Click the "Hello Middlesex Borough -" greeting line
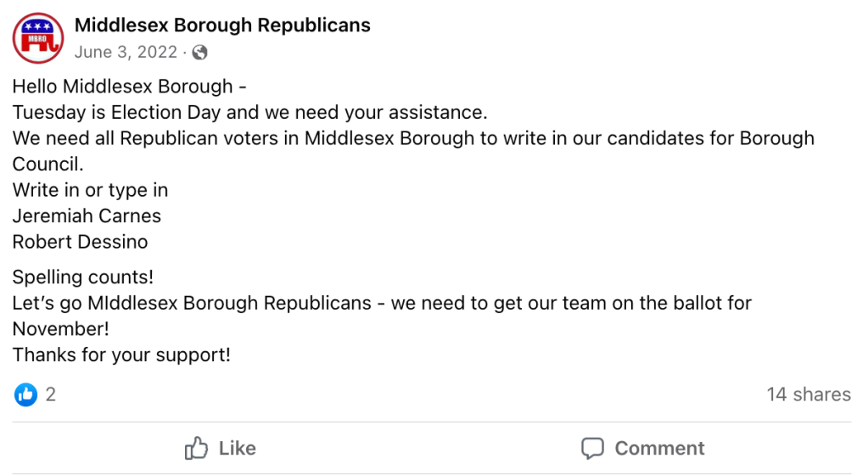 point(129,87)
